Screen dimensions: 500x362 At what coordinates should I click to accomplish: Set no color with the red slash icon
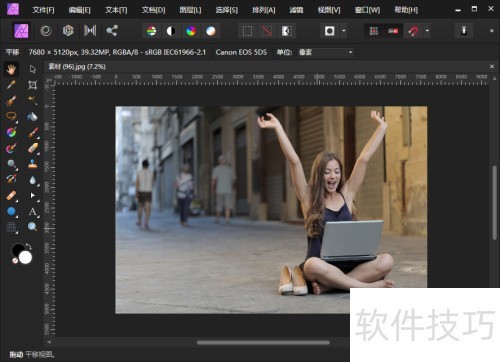[15, 261]
